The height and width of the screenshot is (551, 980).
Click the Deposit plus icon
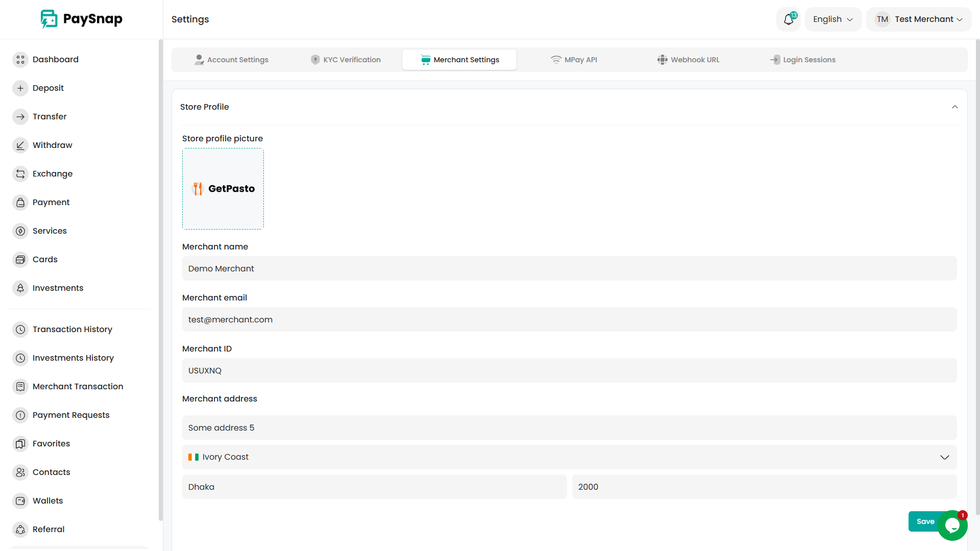click(20, 88)
